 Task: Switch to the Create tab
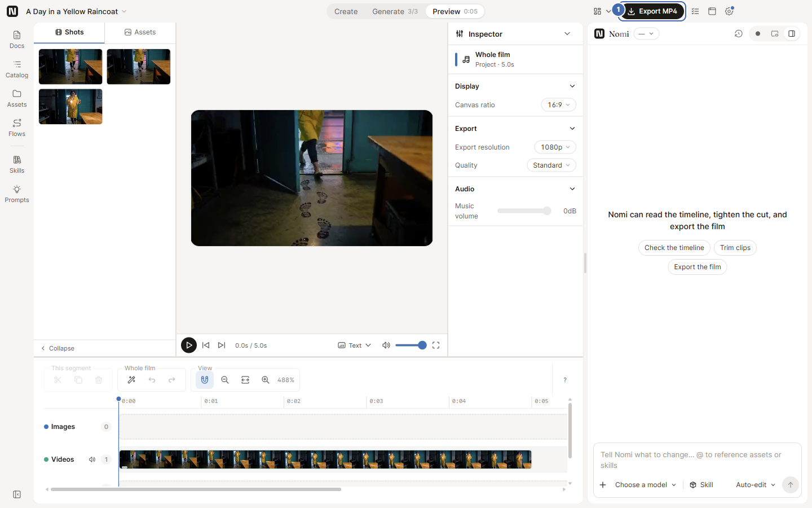[x=346, y=11]
